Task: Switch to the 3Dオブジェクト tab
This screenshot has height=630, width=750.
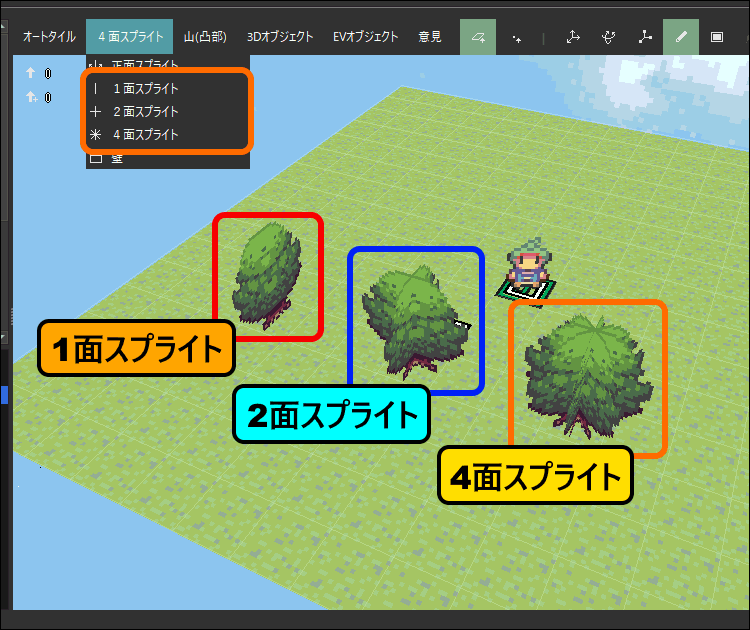Action: (x=279, y=37)
